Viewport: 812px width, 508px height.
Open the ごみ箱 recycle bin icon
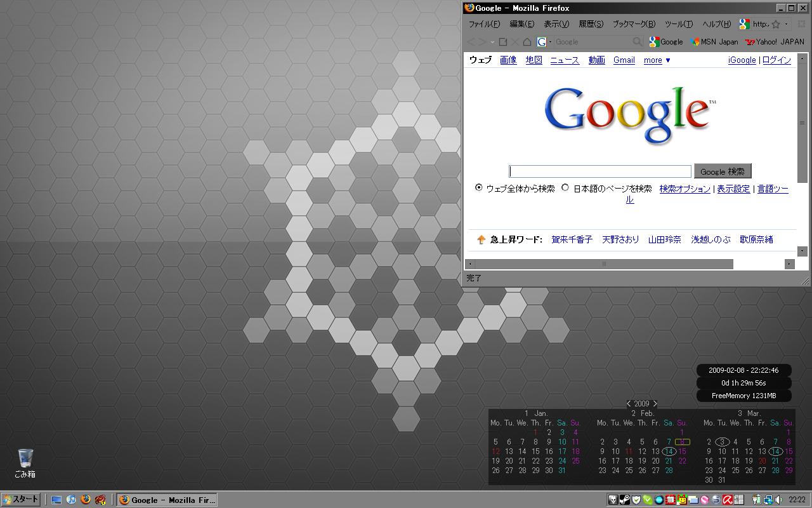[x=25, y=463]
